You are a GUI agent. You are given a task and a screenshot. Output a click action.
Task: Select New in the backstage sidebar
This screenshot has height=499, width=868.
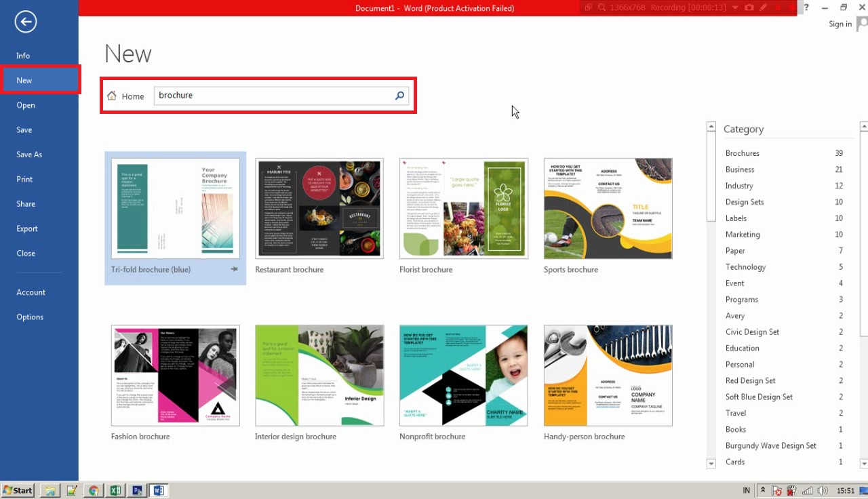coord(40,80)
